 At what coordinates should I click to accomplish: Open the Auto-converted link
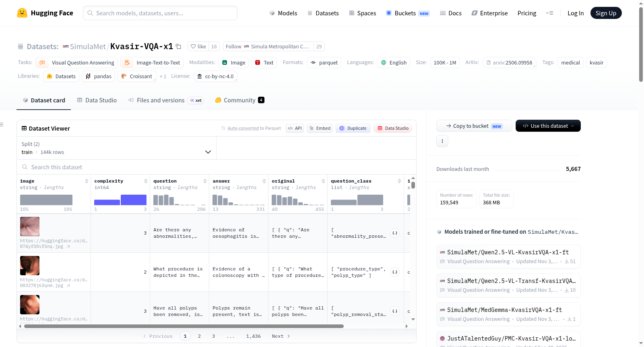pyautogui.click(x=243, y=128)
